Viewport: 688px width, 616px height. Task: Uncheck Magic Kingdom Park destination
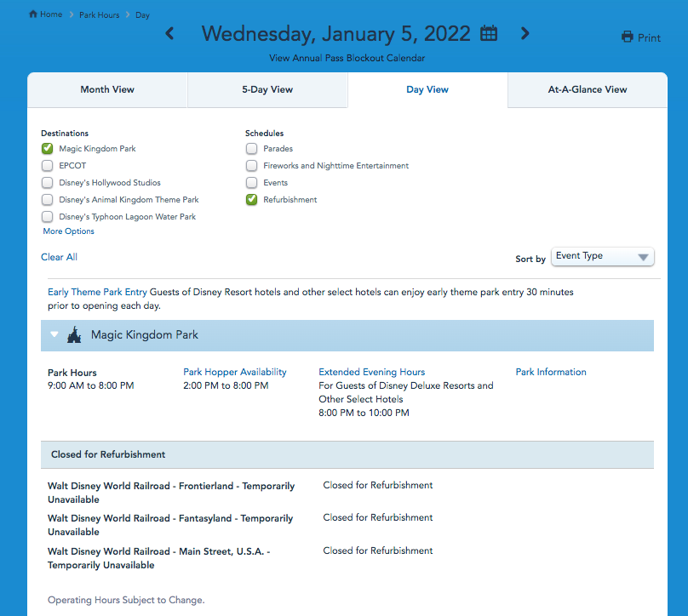point(48,149)
